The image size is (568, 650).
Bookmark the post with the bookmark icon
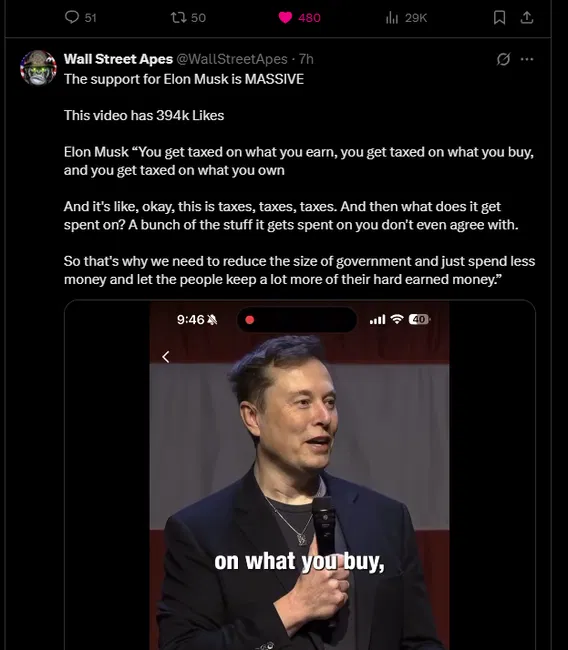[499, 17]
